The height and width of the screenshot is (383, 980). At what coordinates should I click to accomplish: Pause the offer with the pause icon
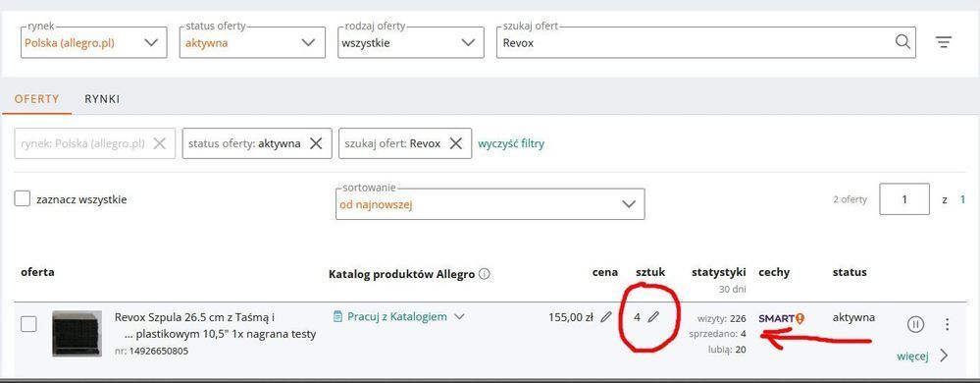click(x=915, y=324)
